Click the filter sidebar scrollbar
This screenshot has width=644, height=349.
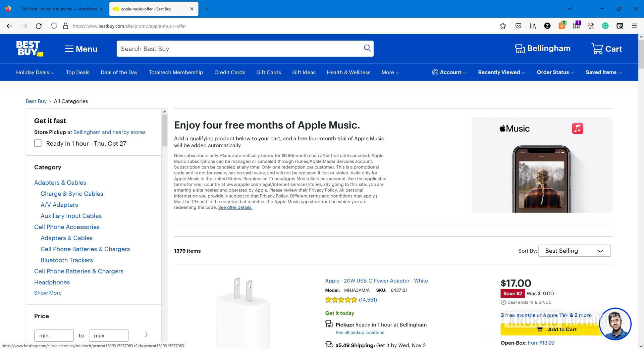[x=164, y=131]
